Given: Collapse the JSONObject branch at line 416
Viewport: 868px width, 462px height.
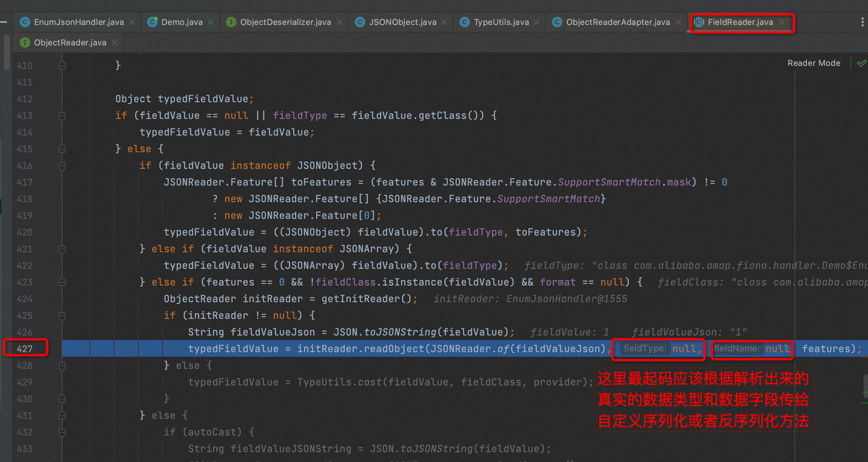Looking at the screenshot, I should 62,165.
